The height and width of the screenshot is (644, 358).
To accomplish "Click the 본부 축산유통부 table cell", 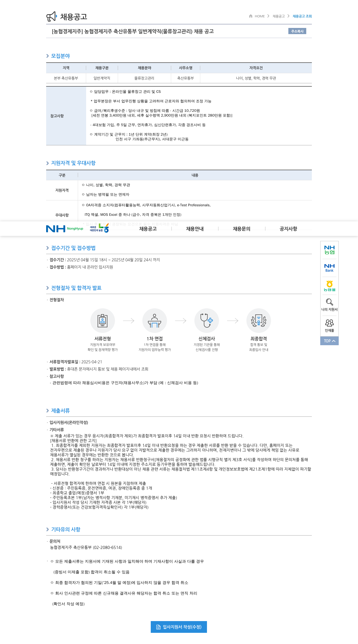I will [x=66, y=78].
